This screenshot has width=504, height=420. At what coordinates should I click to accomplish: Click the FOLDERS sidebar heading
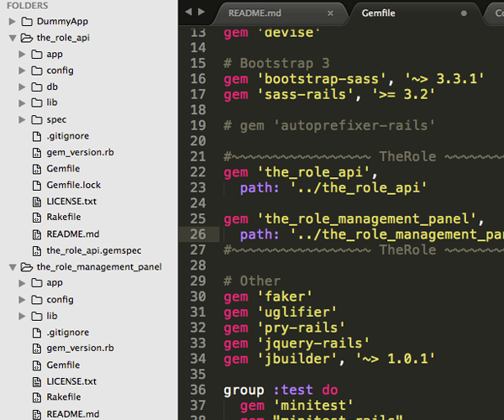[x=28, y=6]
